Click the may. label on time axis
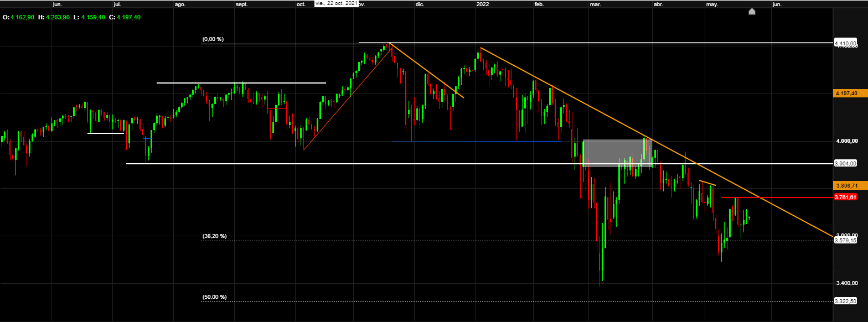 (712, 4)
